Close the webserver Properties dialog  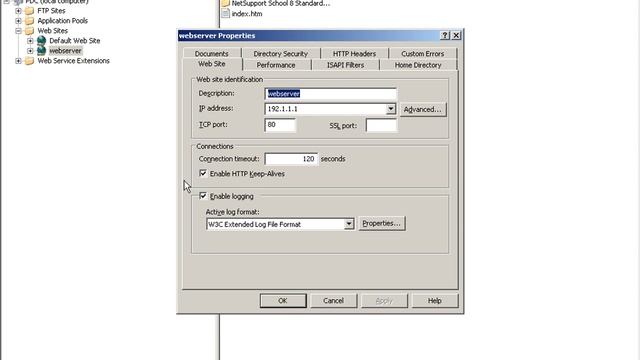(x=456, y=36)
